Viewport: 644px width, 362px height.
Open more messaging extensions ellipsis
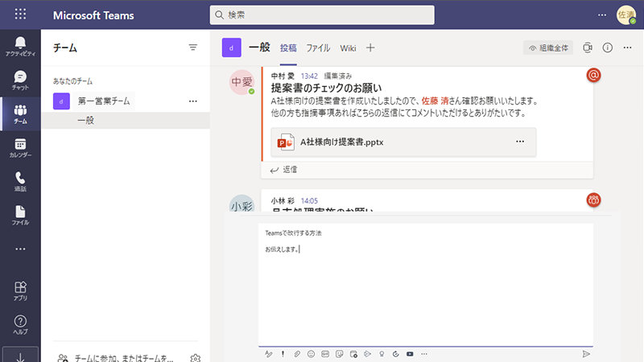(x=424, y=354)
